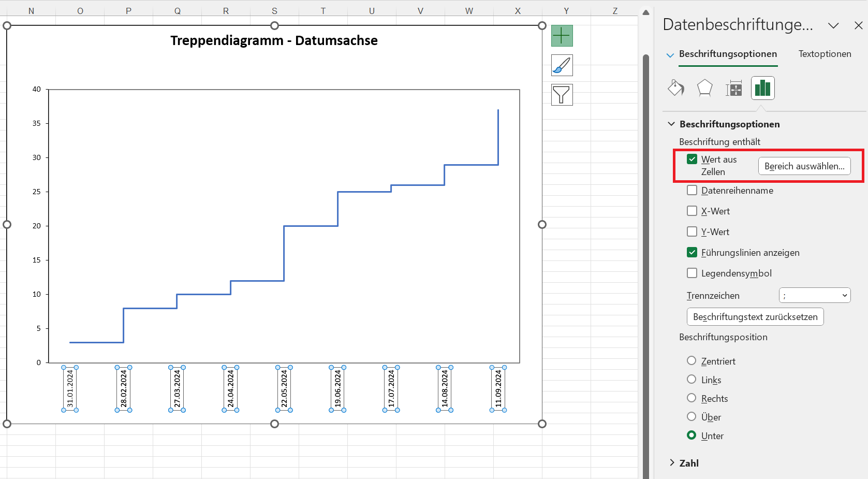The image size is (868, 479).
Task: Open Chart Styles paintbrush button
Action: [x=562, y=65]
